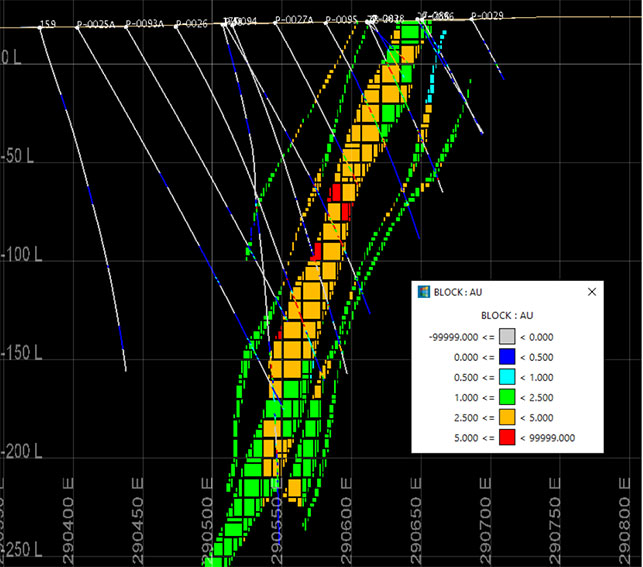Click the -100 L elevation label
Viewport: 643px width, 567px height.
(x=20, y=255)
